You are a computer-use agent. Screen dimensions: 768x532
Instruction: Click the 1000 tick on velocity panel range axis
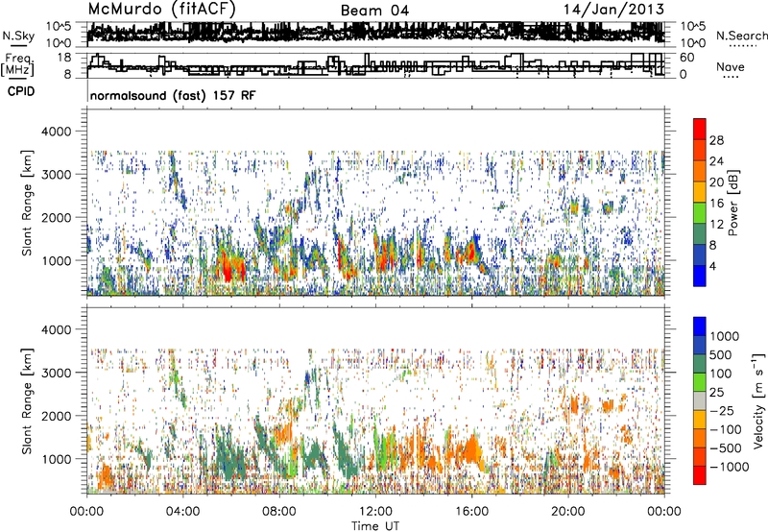coord(56,459)
